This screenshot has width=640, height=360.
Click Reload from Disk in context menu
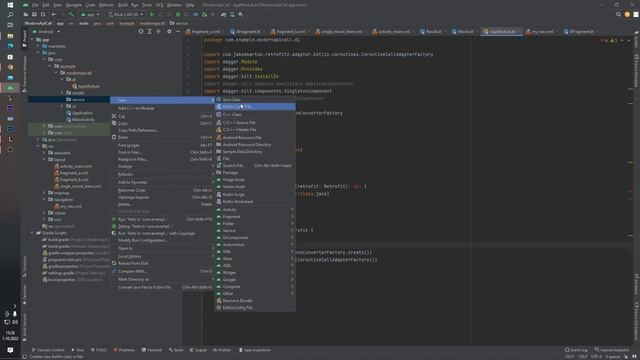(162, 263)
